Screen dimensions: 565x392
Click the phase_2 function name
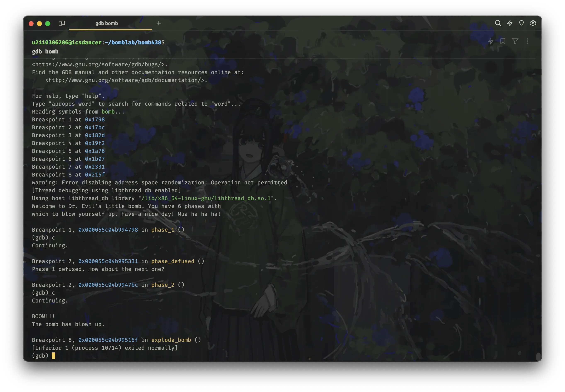(x=163, y=285)
